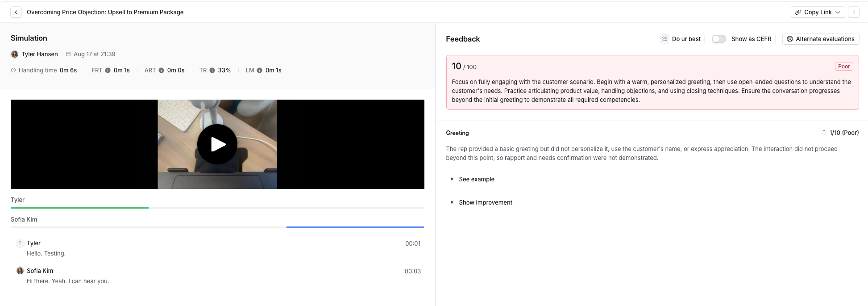Click the Tyler Hansen name label
The width and height of the screenshot is (868, 306).
[40, 54]
